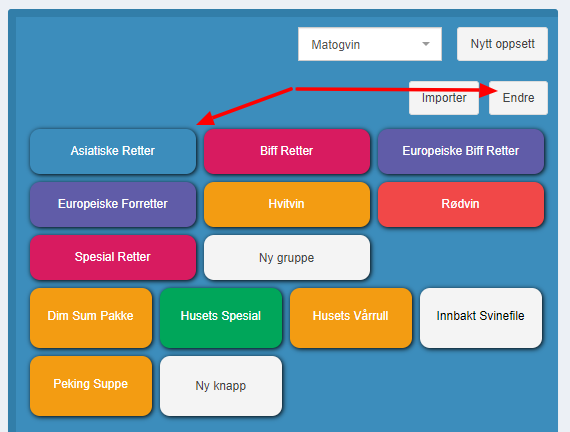Add a new group with Ny gruppe
The image size is (570, 432).
[x=287, y=257]
